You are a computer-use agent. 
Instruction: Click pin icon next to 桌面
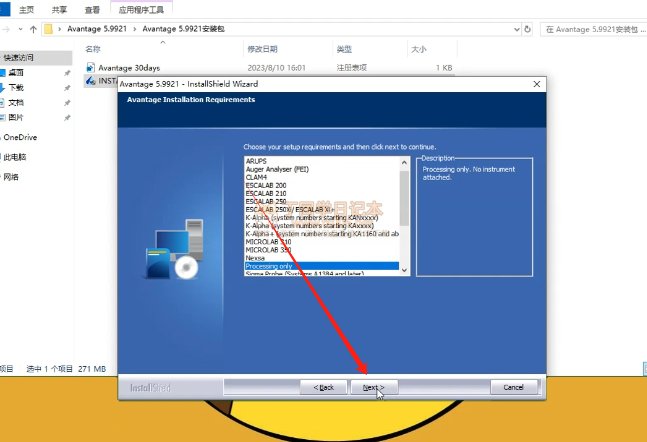point(67,73)
